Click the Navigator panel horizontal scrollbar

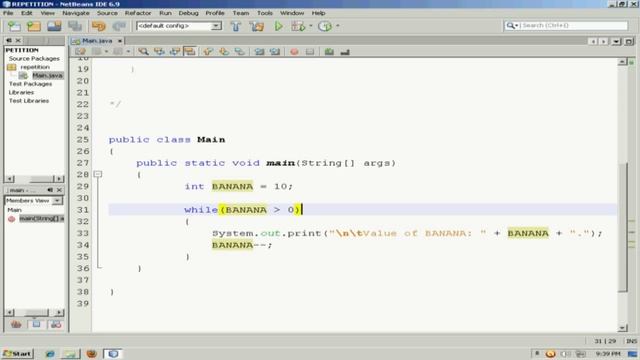pyautogui.click(x=34, y=312)
